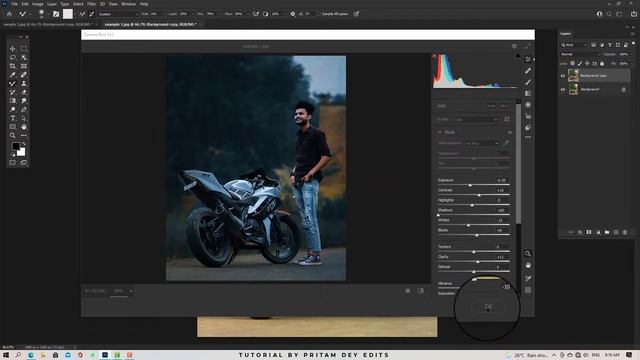This screenshot has width=640, height=360.
Task: Select the Clone Stamp tool
Action: tap(24, 83)
